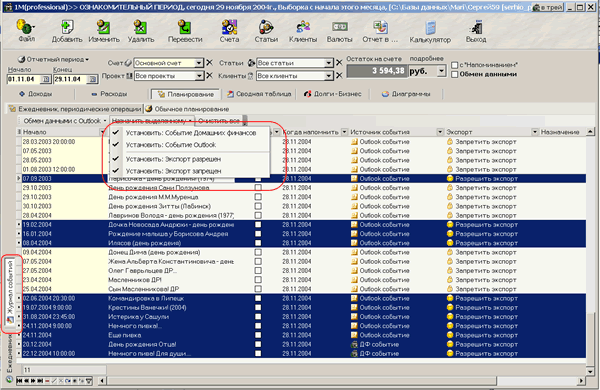Enable the с "Напоминанием" checkbox

click(455, 65)
